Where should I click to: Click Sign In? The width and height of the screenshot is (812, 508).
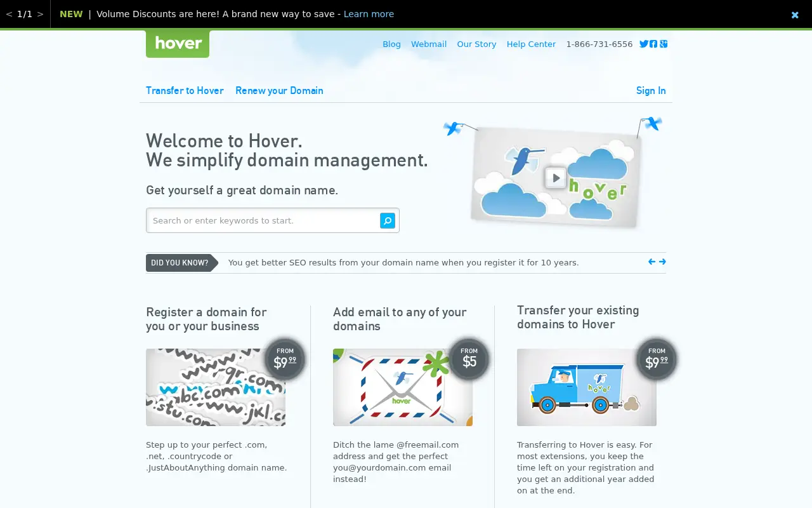651,90
